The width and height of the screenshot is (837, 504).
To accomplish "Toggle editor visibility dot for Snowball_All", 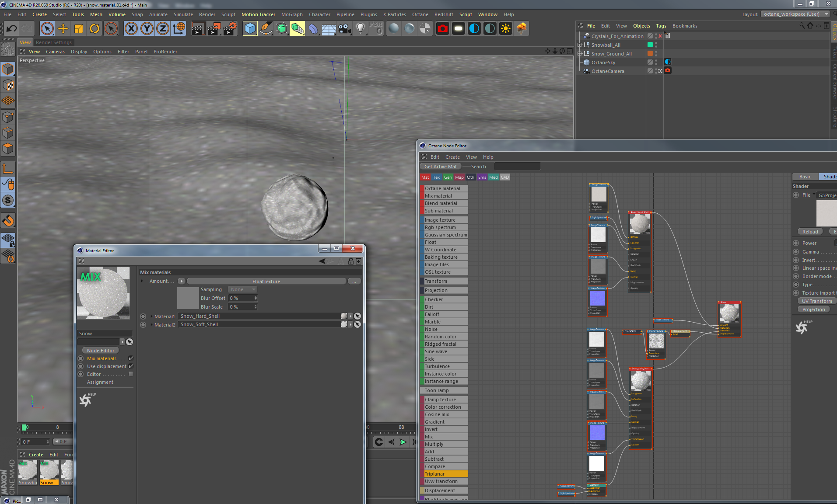I will click(656, 43).
